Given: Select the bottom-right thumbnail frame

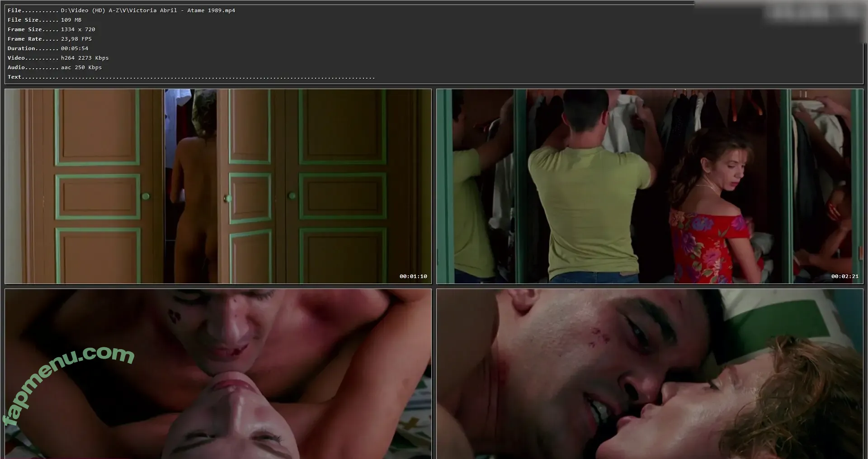Looking at the screenshot, I should pos(649,374).
